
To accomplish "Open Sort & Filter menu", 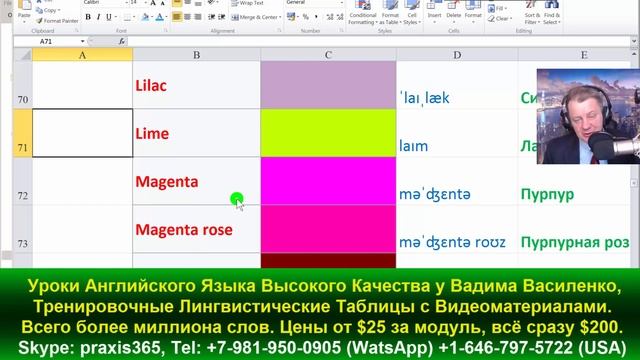I will (x=532, y=13).
